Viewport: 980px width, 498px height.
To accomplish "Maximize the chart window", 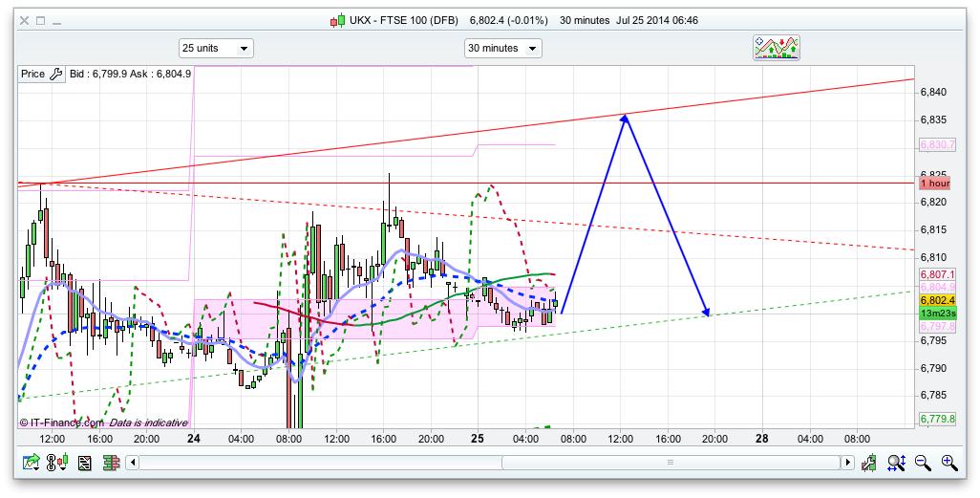I will (41, 21).
